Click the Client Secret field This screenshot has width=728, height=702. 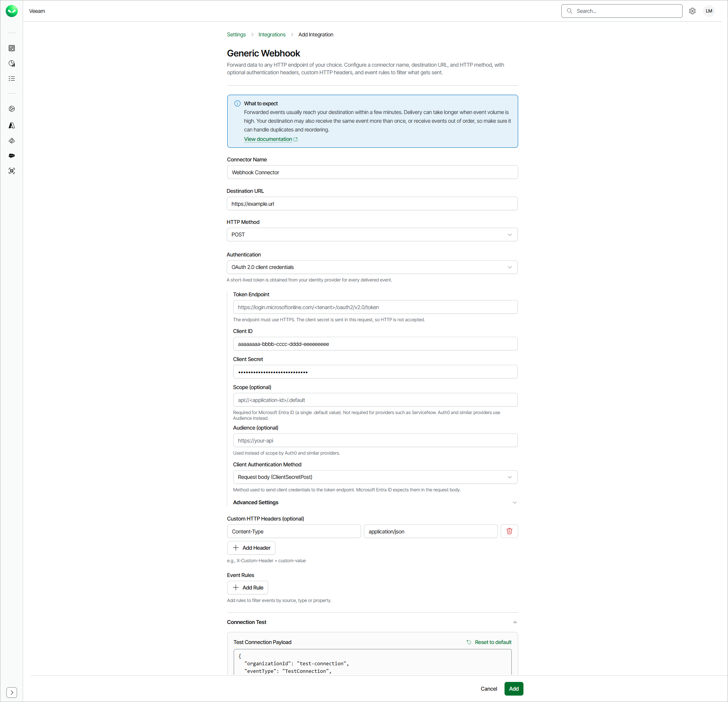click(x=375, y=372)
